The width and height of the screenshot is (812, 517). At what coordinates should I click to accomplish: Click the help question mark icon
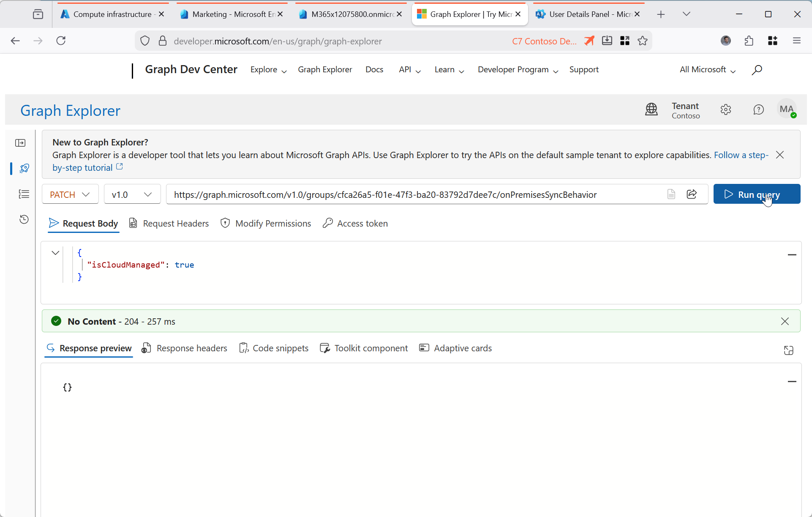point(758,110)
